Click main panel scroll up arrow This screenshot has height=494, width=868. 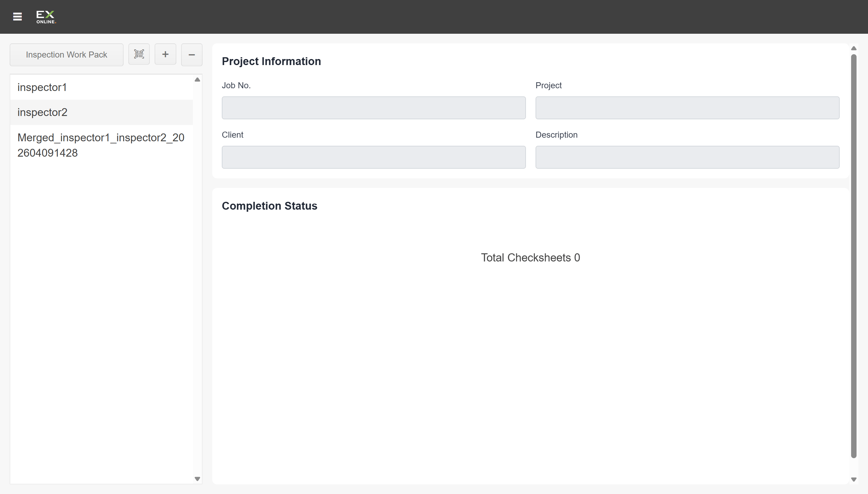[854, 48]
